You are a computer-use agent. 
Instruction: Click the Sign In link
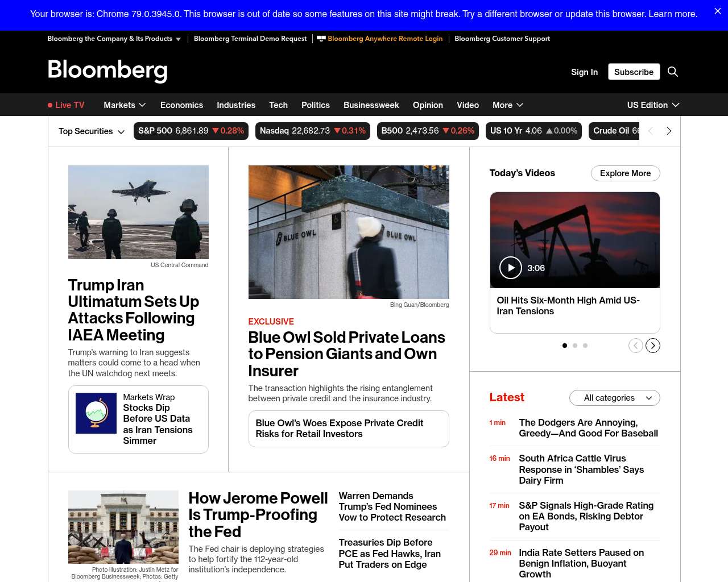[584, 72]
